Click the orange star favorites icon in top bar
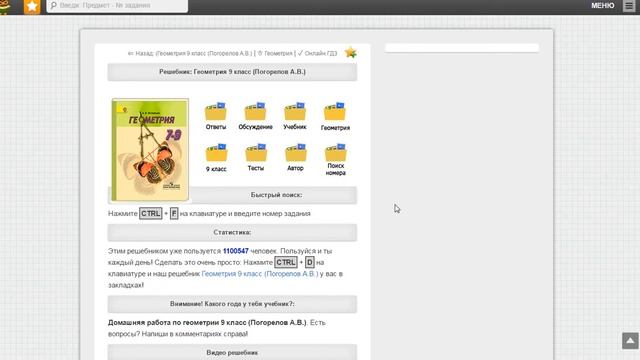640x360 pixels. coord(32,7)
